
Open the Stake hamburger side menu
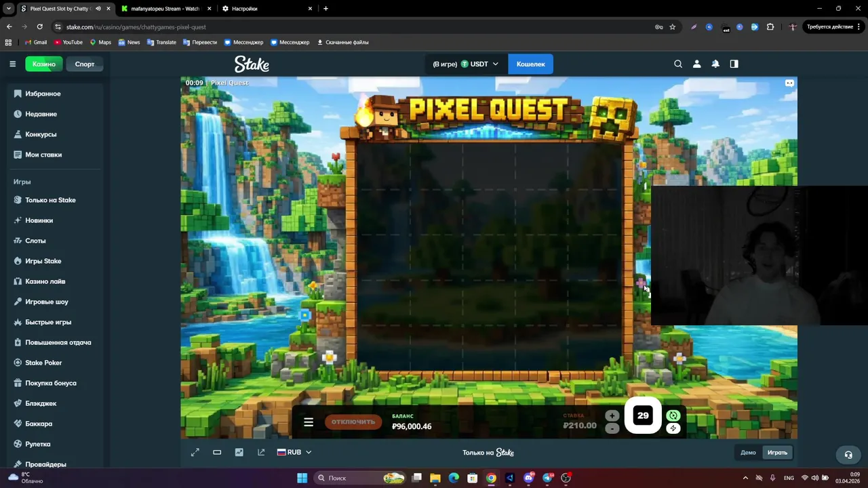click(12, 64)
